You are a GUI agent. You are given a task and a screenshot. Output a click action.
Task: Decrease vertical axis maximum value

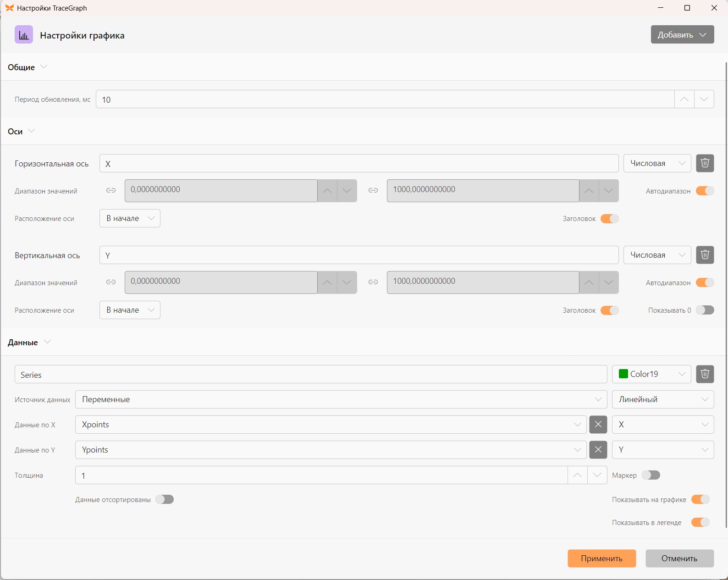click(x=609, y=282)
